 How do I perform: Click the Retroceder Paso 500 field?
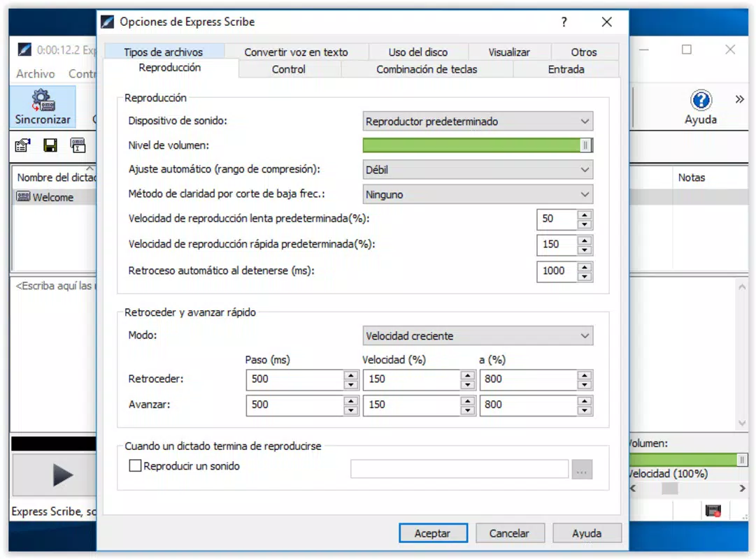[x=295, y=379]
